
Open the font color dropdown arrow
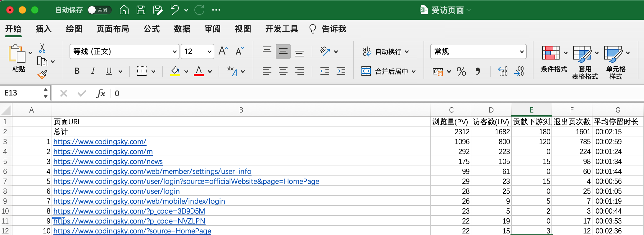click(210, 71)
